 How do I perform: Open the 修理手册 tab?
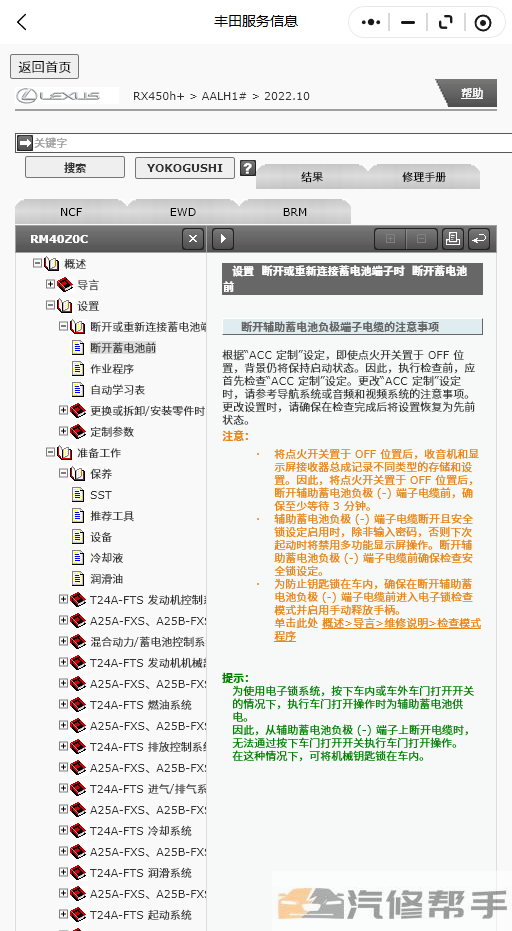click(424, 177)
